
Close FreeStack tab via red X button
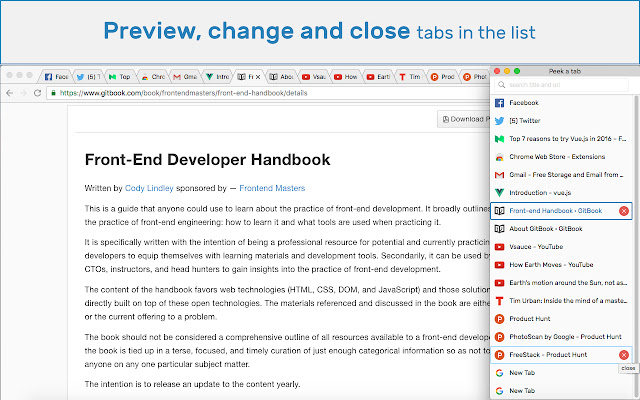[x=624, y=355]
